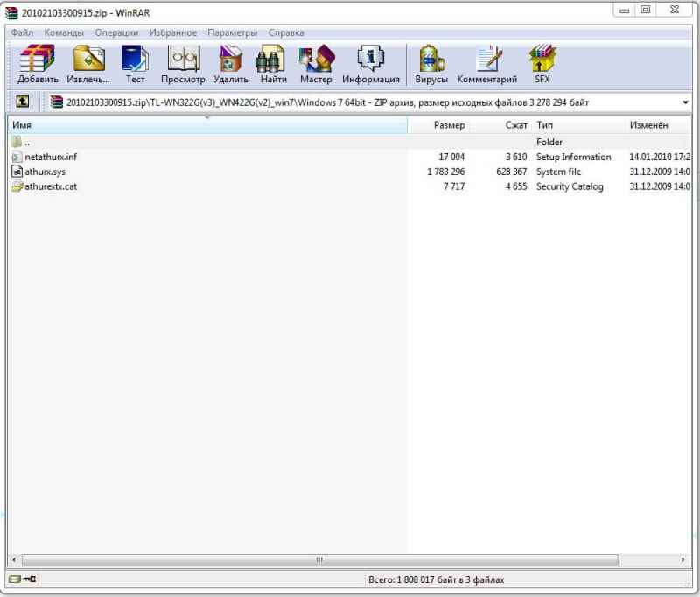The width and height of the screenshot is (700, 597).
Task: Click the key icon in status bar
Action: tap(30, 579)
